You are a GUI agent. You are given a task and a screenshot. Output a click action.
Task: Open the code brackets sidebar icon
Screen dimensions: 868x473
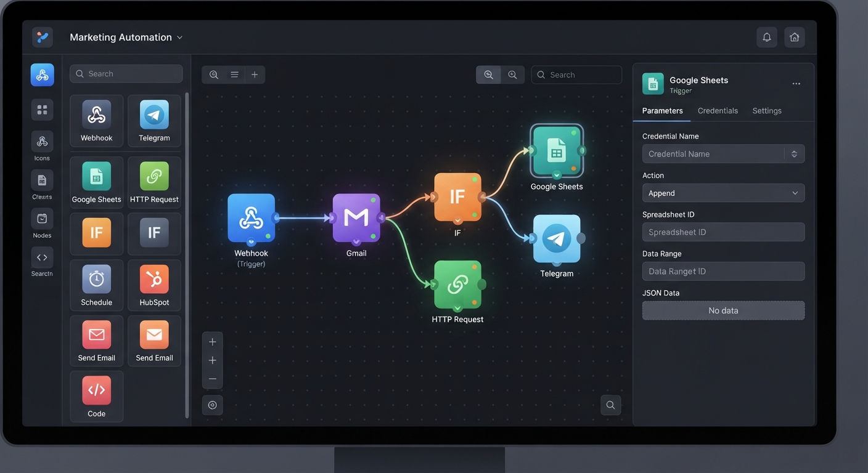point(42,257)
